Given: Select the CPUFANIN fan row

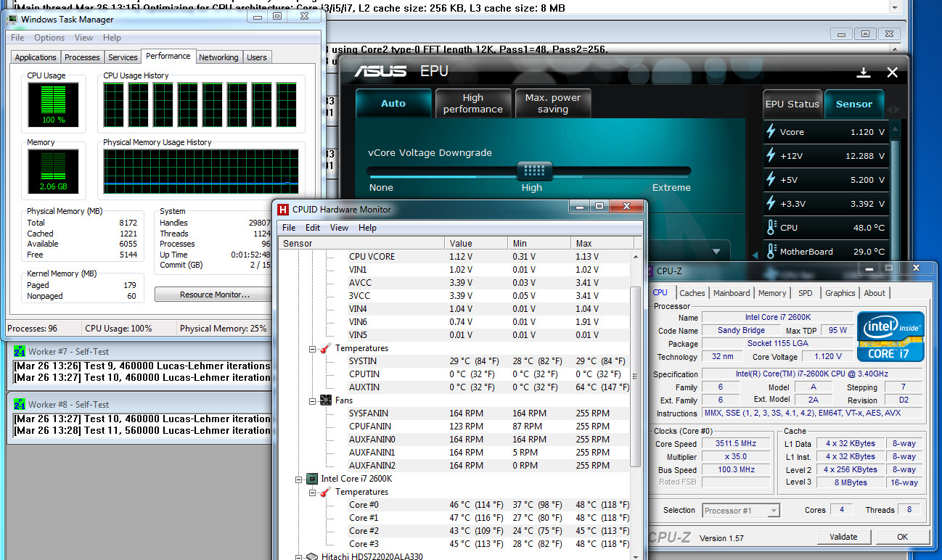Looking at the screenshot, I should click(x=454, y=427).
